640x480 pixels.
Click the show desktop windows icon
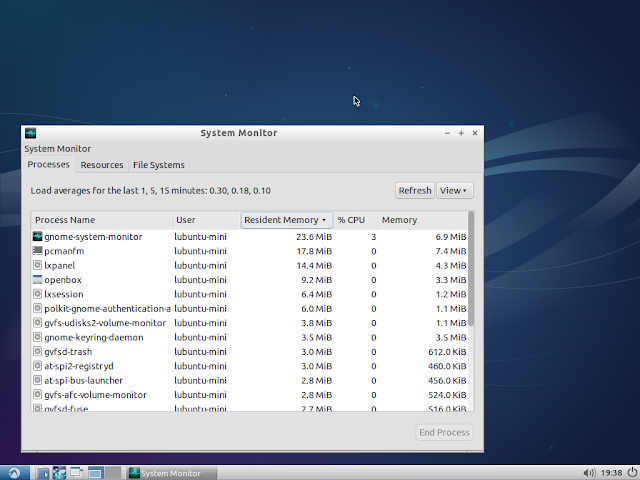click(77, 473)
